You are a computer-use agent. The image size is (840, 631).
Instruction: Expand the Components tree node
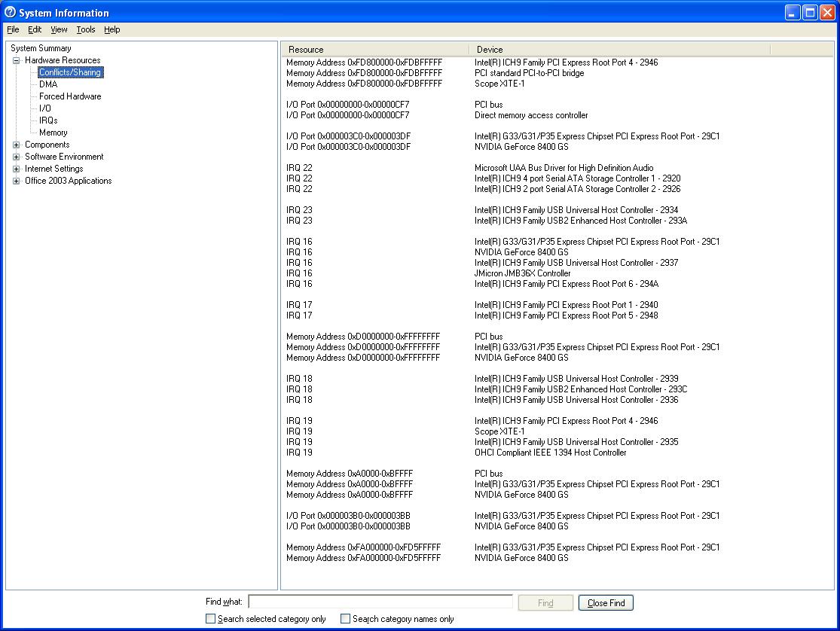pos(17,145)
